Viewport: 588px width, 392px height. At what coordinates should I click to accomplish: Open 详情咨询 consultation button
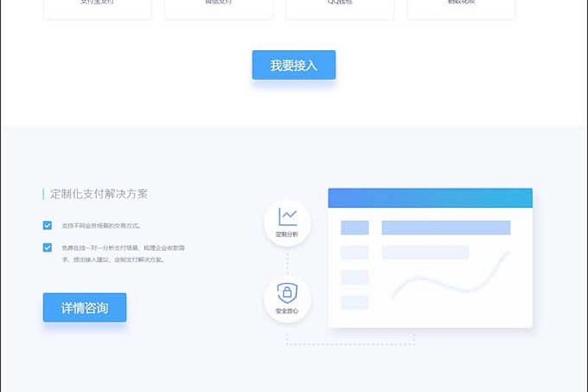(x=84, y=308)
